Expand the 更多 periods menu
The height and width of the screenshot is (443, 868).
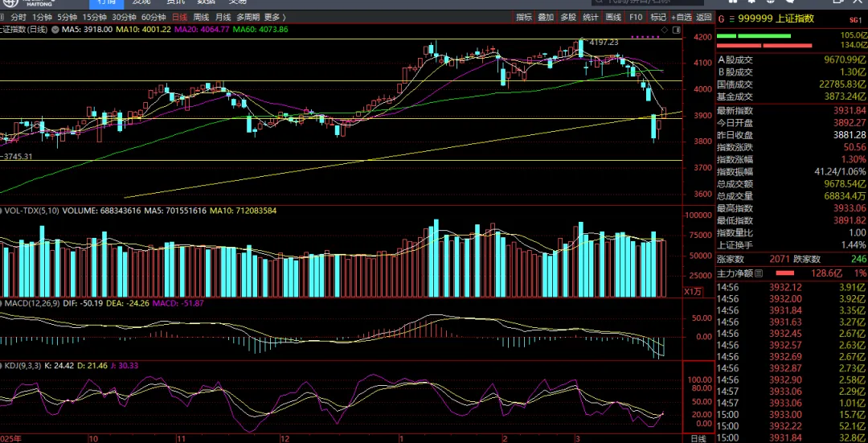click(275, 17)
